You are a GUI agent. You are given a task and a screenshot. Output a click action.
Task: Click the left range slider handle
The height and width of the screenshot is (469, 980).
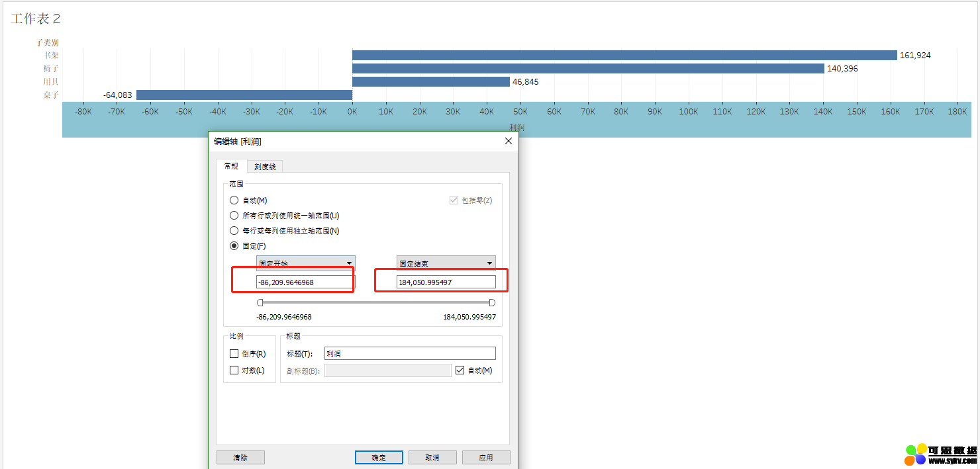coord(260,302)
